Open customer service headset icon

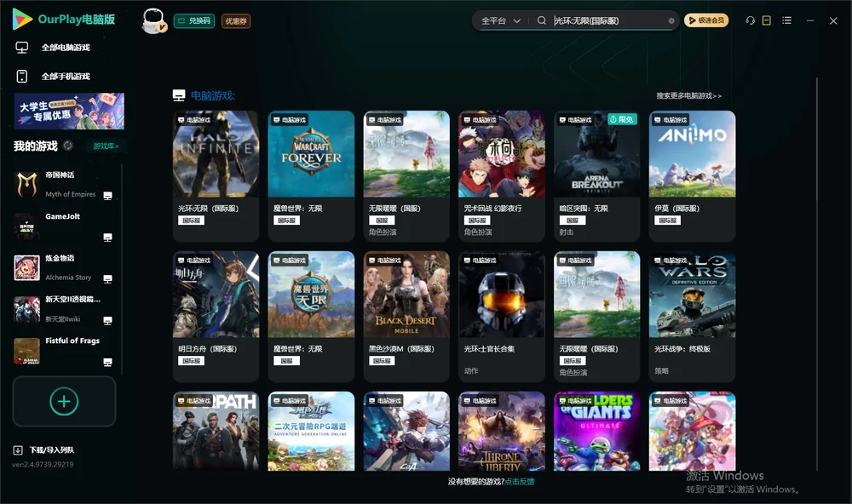751,20
